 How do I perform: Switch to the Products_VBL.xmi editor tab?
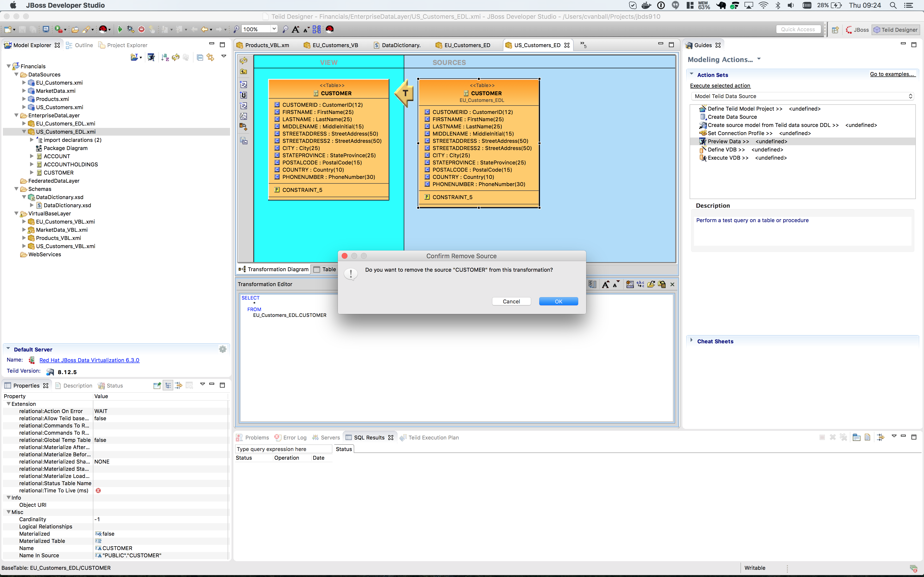click(267, 45)
